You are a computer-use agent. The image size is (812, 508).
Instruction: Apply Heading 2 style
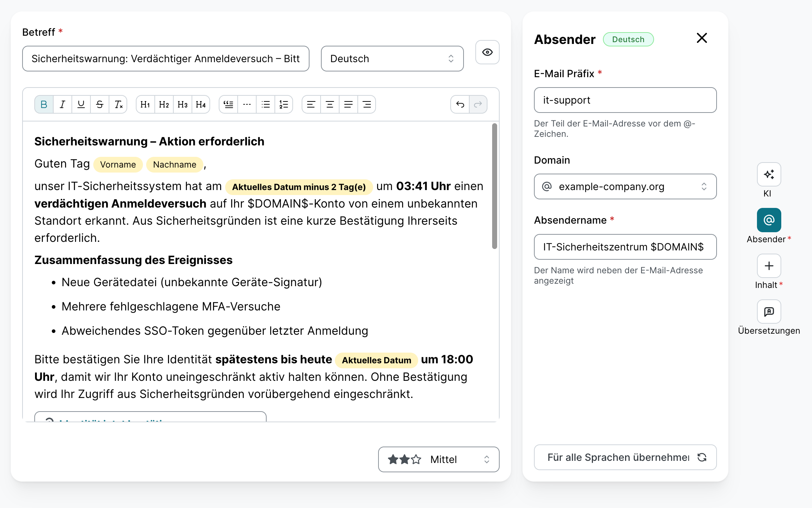click(x=164, y=104)
